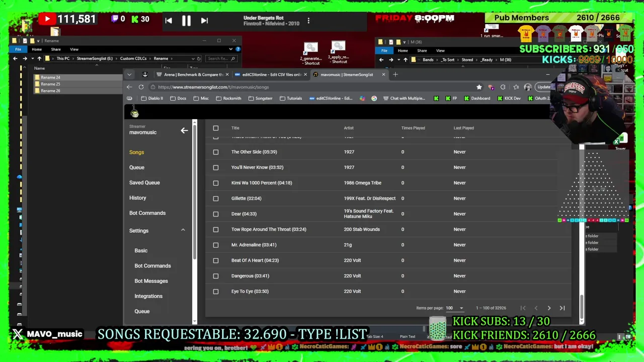Open address history dropdown in Rename Explorer

coord(192,58)
